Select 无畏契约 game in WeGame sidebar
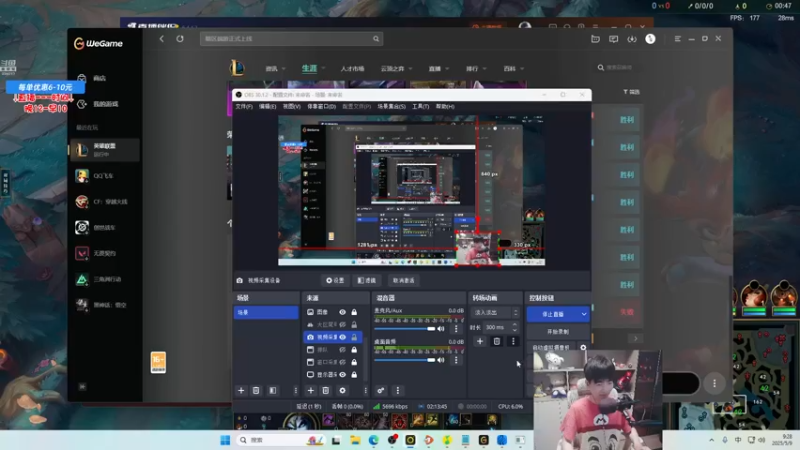This screenshot has height=450, width=800. pyautogui.click(x=105, y=253)
